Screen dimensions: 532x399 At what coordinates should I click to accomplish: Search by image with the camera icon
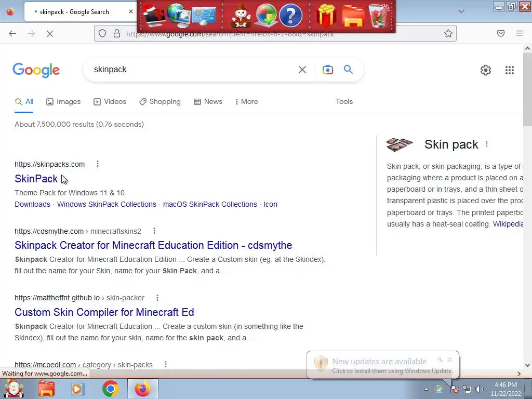point(327,70)
